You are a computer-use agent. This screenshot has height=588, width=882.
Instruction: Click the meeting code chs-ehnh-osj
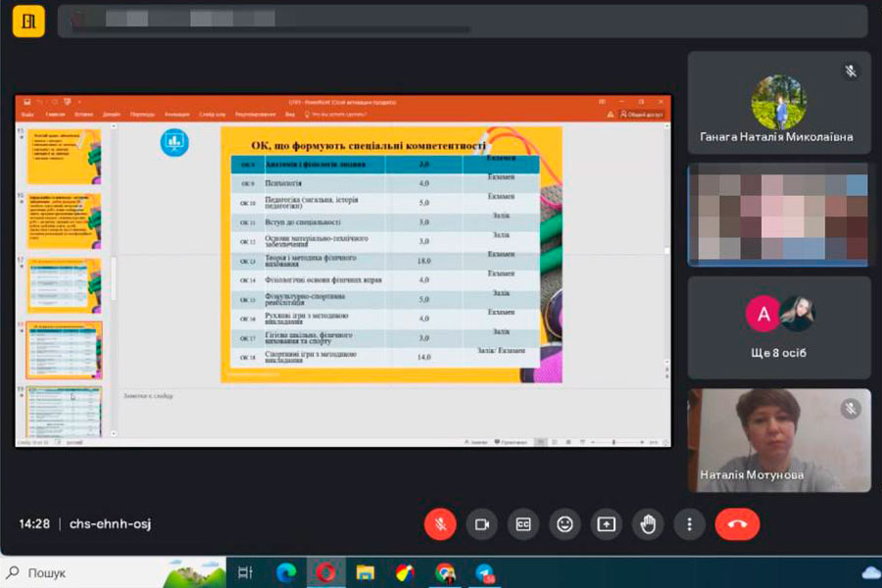click(x=110, y=524)
